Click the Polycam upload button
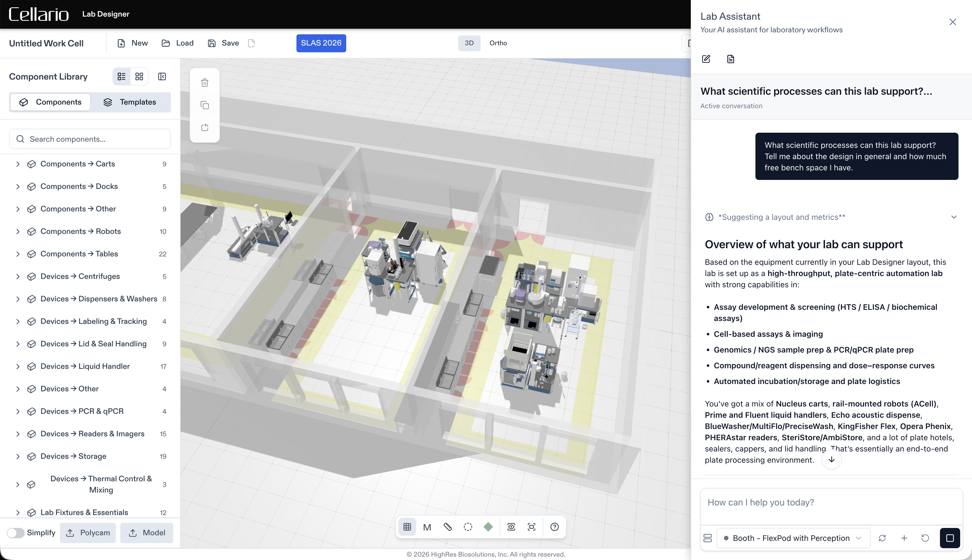This screenshot has height=560, width=972. (88, 533)
